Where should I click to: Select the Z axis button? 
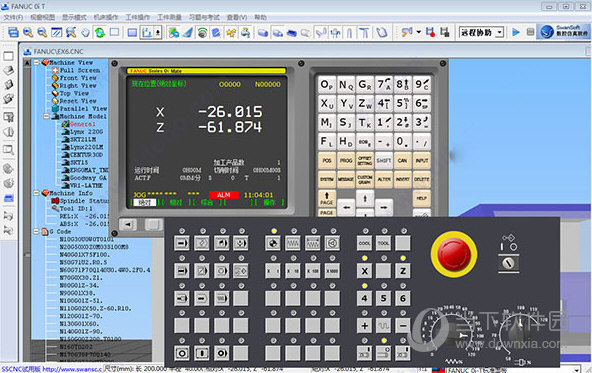point(403,271)
